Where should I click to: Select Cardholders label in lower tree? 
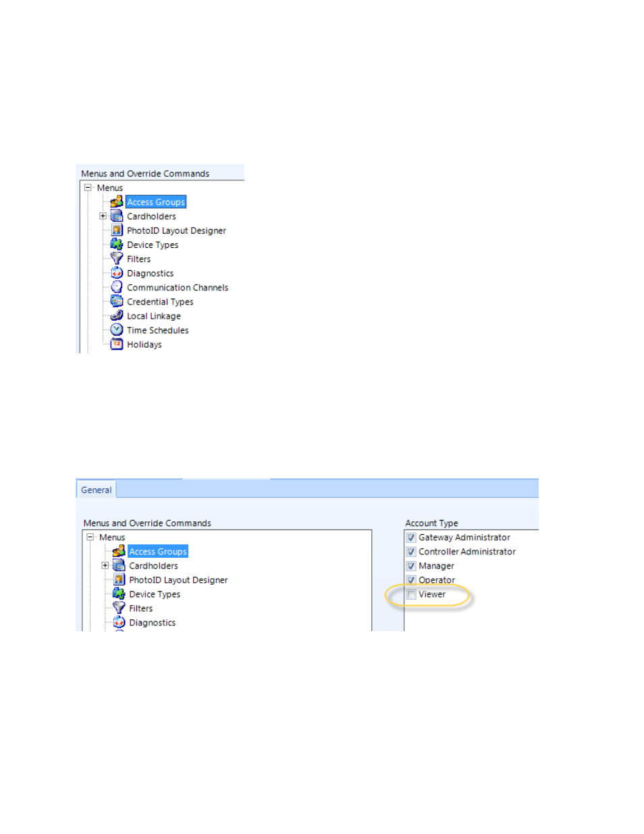pyautogui.click(x=153, y=565)
